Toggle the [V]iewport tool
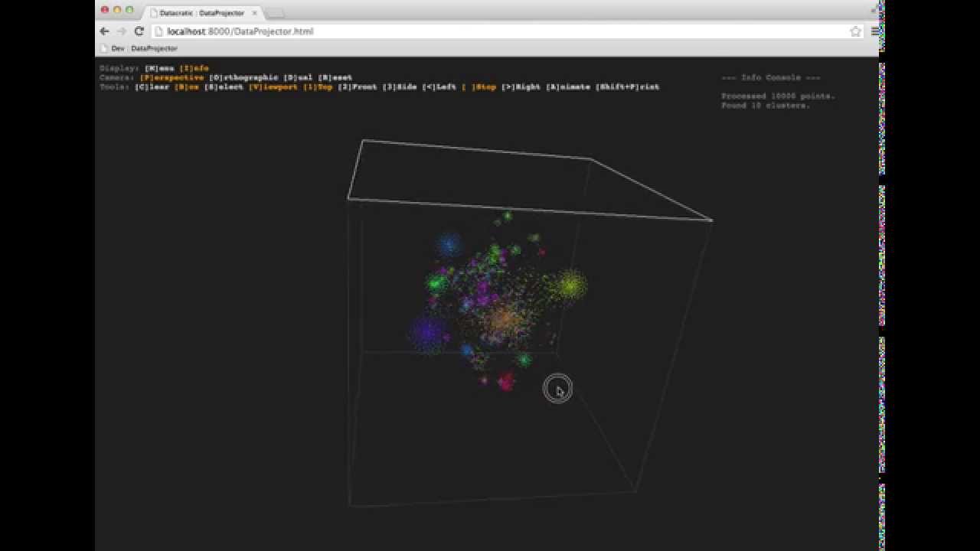 point(273,86)
